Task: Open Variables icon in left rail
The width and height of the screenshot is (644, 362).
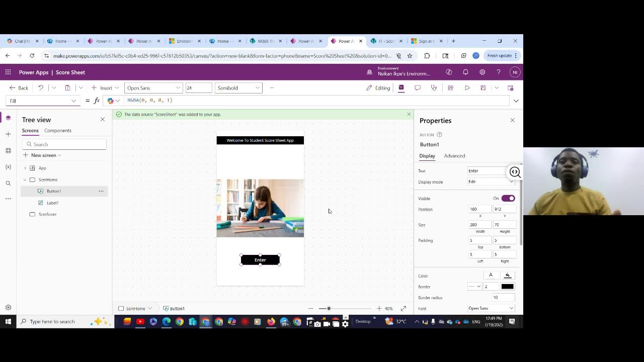Action: (x=8, y=167)
